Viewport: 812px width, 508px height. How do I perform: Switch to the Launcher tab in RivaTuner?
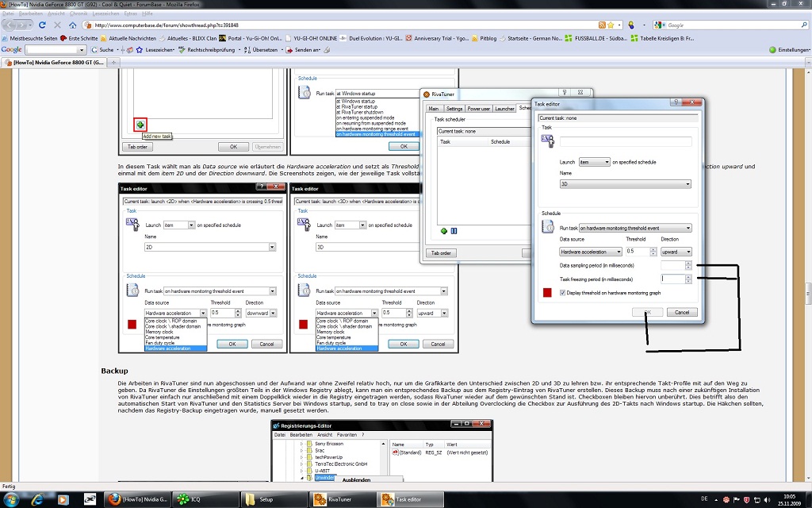pyautogui.click(x=504, y=108)
